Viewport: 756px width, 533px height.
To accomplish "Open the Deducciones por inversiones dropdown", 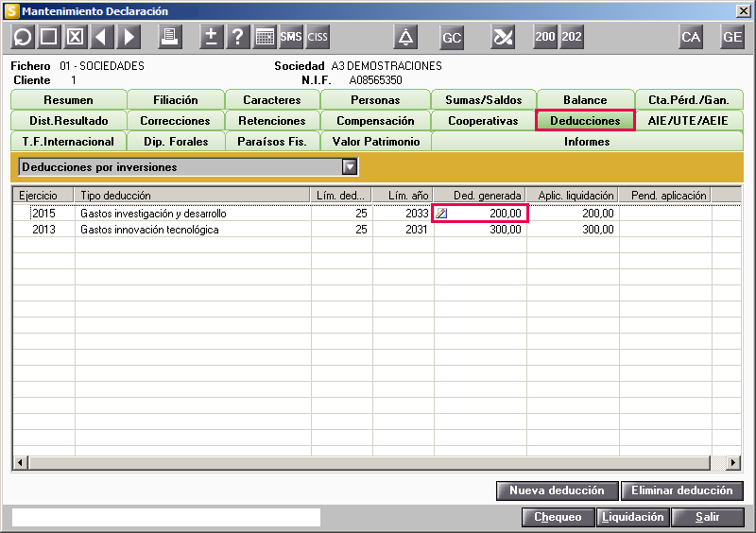I will (350, 167).
